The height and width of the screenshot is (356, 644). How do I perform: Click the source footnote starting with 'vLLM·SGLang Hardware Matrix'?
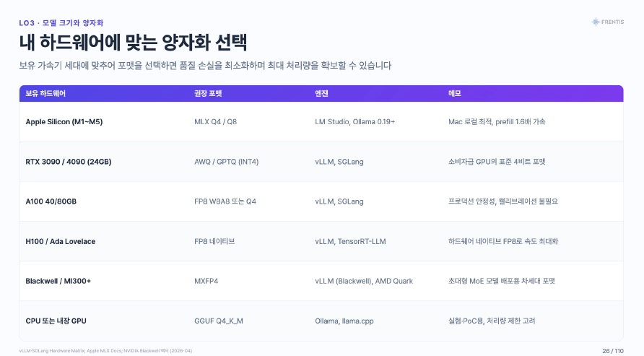pyautogui.click(x=105, y=351)
